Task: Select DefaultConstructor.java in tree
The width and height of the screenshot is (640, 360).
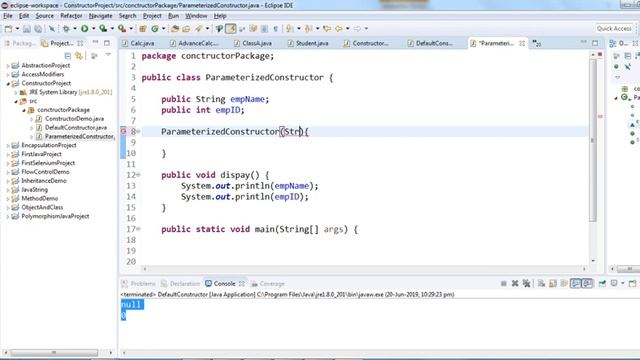Action: click(76, 128)
